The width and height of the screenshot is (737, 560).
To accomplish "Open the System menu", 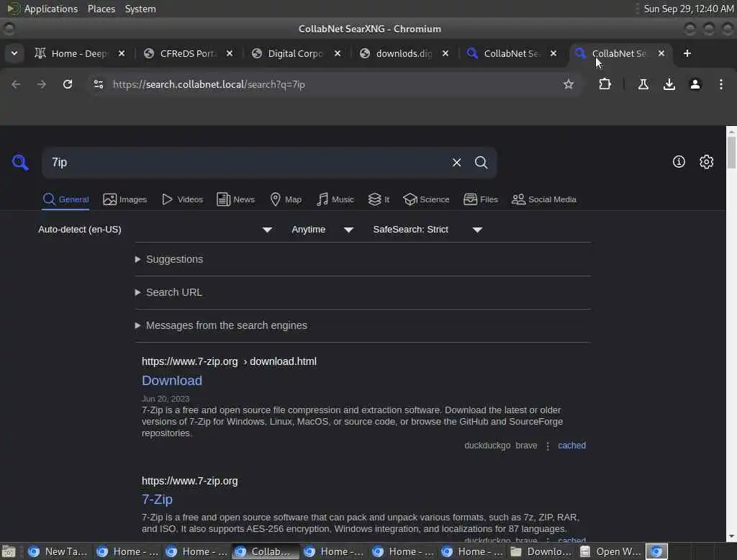I will click(x=140, y=9).
